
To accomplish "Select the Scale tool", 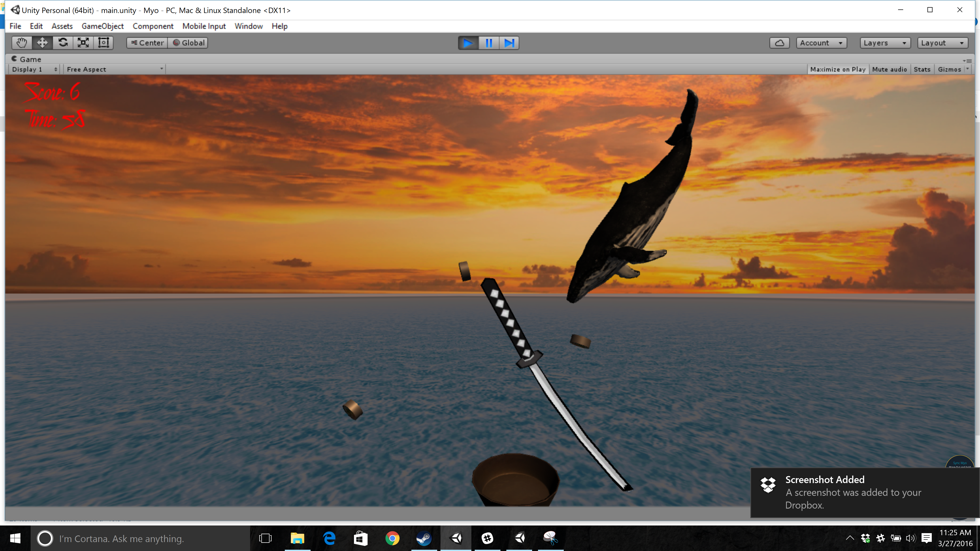I will [x=83, y=43].
